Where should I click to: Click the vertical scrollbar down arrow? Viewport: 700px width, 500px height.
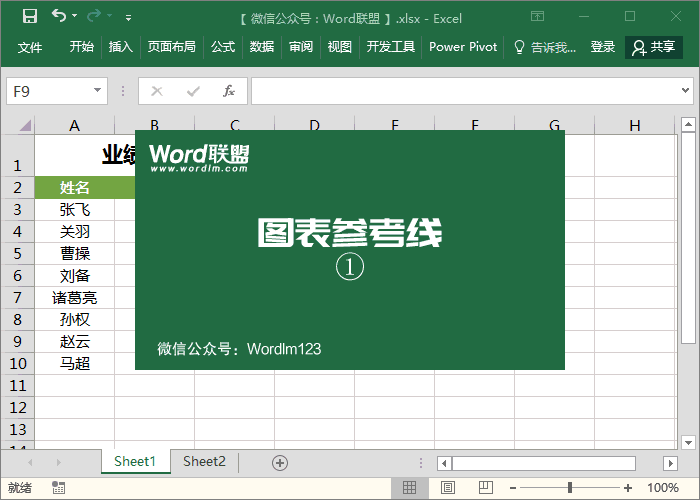click(688, 443)
